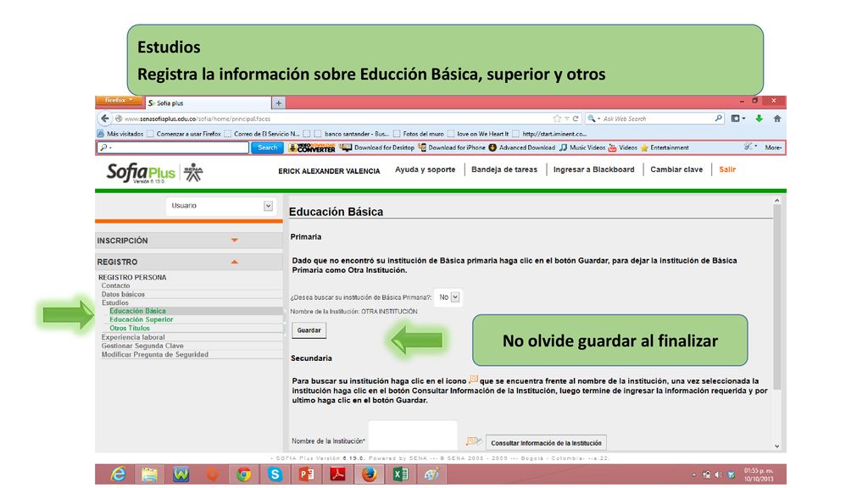Click the volume speaker tray icon
Screen dimensions: 868x488
pos(719,474)
